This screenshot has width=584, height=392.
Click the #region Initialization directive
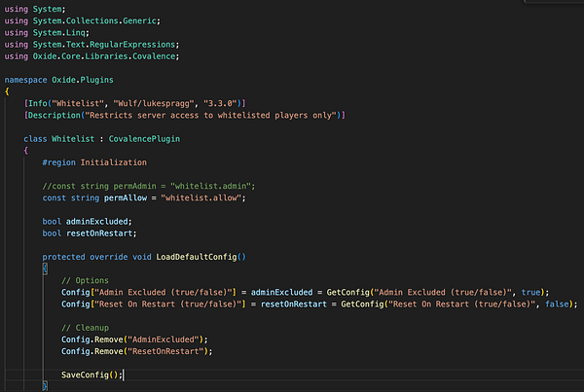click(x=94, y=162)
